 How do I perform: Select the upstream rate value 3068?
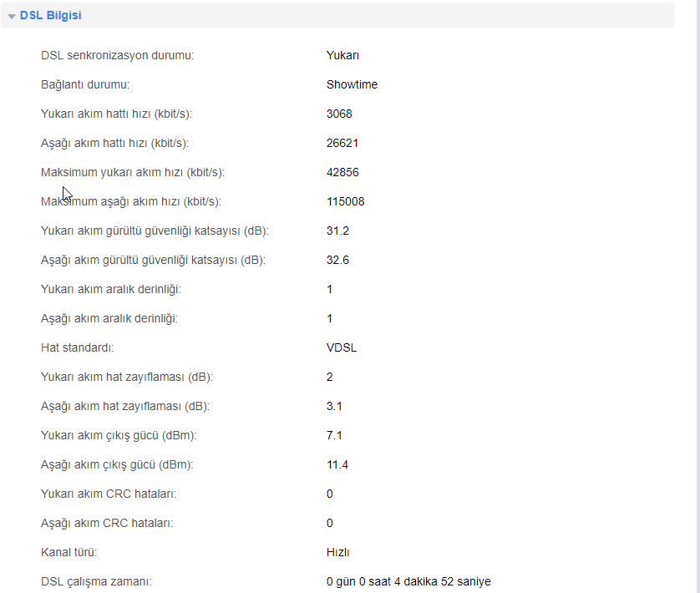coord(339,114)
